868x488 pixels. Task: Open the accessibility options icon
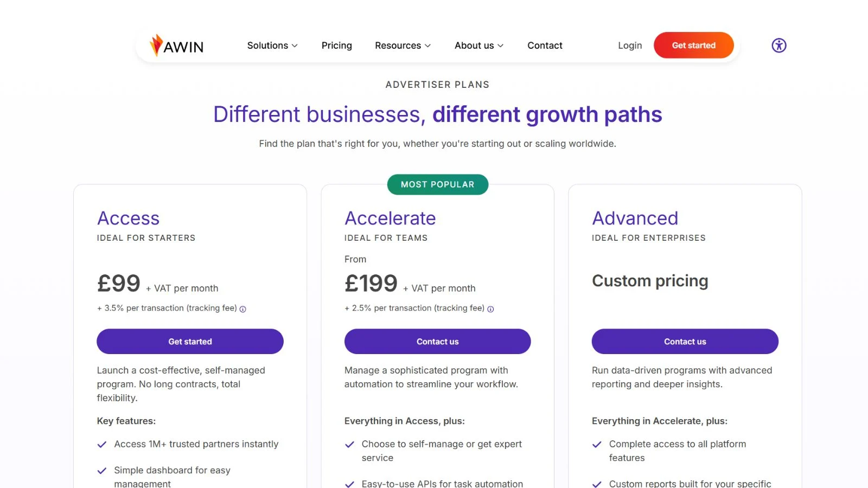(778, 46)
